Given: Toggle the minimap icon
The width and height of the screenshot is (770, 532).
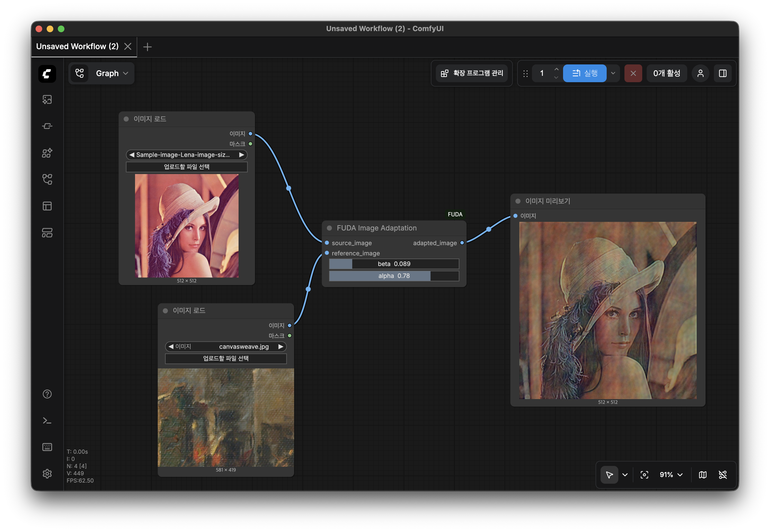Looking at the screenshot, I should (702, 475).
